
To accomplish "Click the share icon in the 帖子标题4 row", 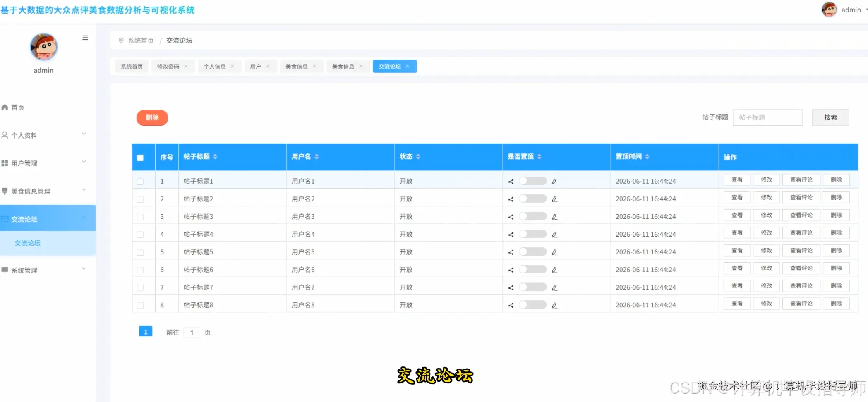I will (x=511, y=234).
